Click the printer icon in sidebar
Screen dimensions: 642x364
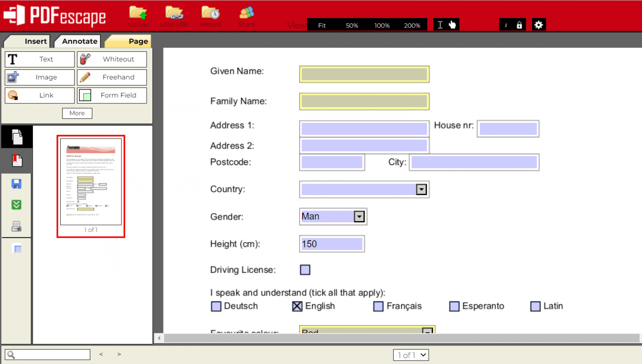tap(17, 227)
